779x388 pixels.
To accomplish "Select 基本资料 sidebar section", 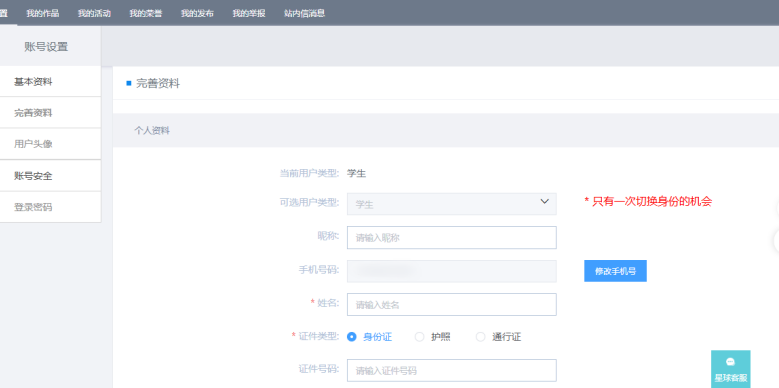I will pos(50,82).
